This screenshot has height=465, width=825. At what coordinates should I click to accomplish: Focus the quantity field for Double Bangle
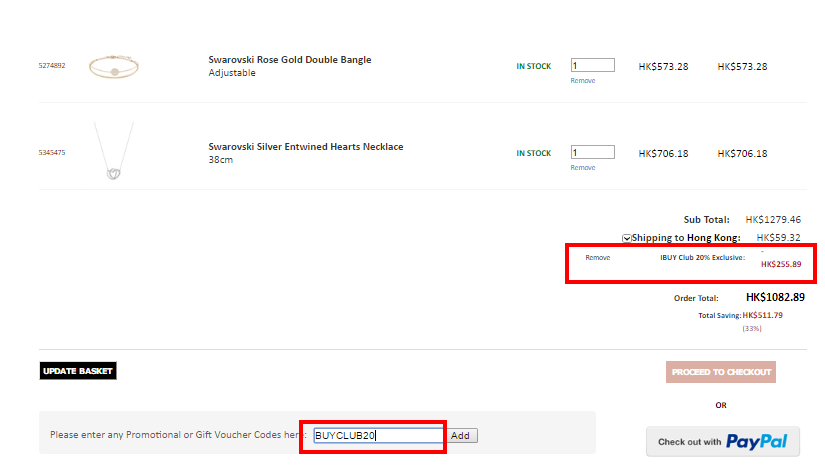[x=592, y=65]
